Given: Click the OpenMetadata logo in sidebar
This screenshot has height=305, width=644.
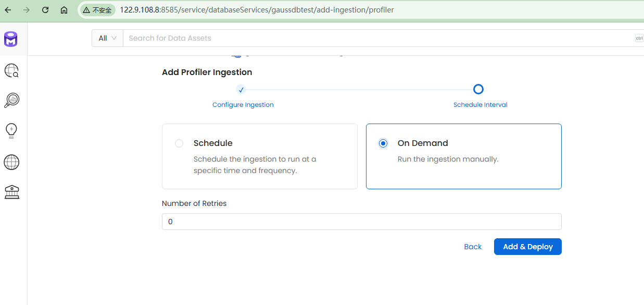Looking at the screenshot, I should coord(11,39).
